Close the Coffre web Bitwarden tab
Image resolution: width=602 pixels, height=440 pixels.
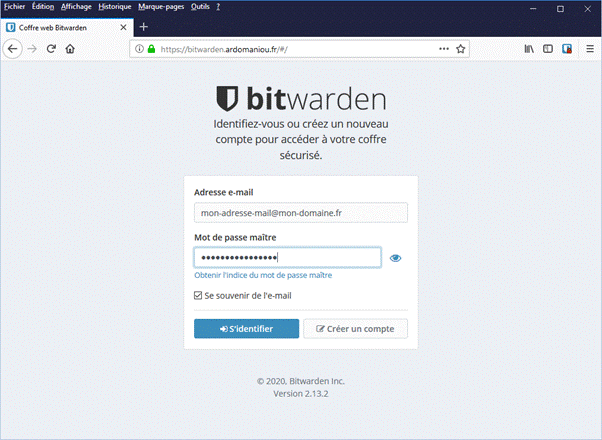pos(123,28)
